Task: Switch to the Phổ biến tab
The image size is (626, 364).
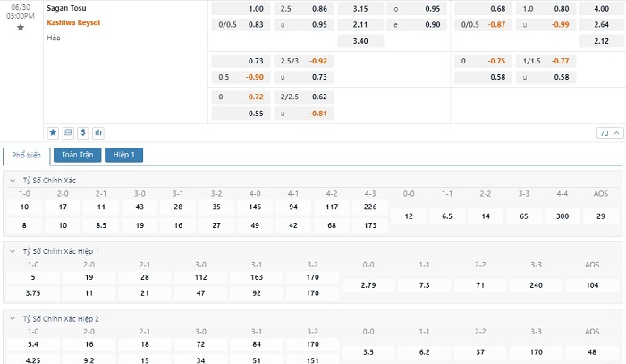Action: coord(26,156)
